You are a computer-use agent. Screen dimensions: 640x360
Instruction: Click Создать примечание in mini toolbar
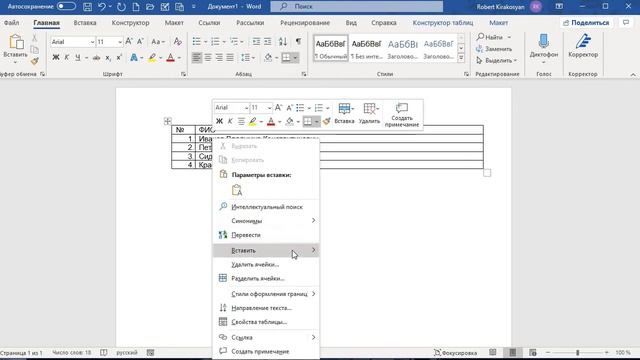pyautogui.click(x=402, y=115)
